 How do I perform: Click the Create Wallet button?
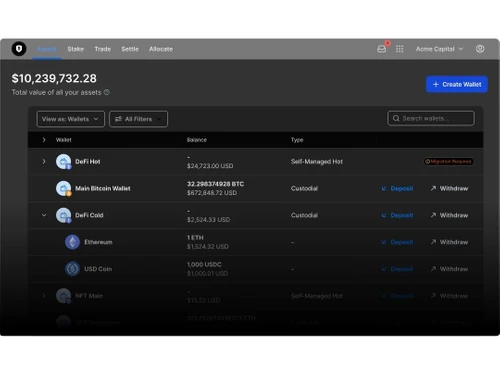pos(457,84)
